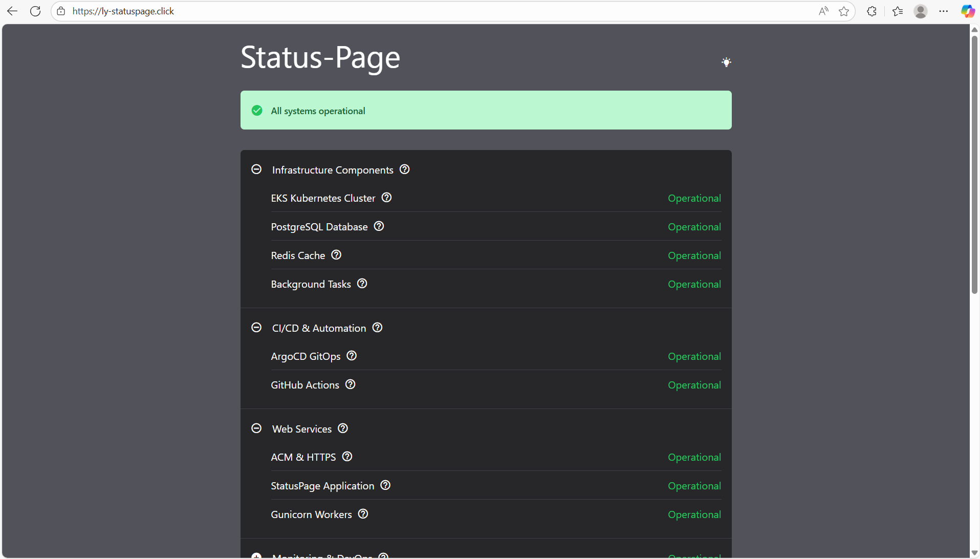
Task: Collapse the Web Services section
Action: click(256, 428)
